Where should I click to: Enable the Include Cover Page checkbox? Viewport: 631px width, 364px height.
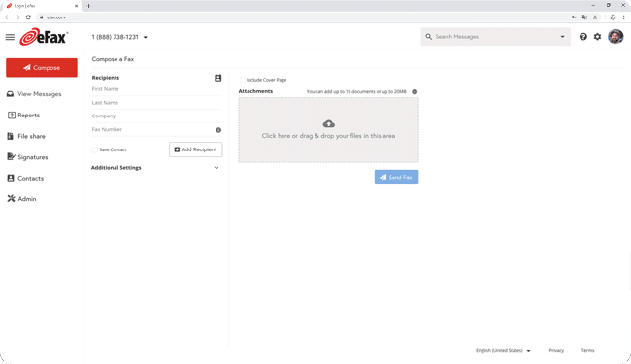pos(242,80)
